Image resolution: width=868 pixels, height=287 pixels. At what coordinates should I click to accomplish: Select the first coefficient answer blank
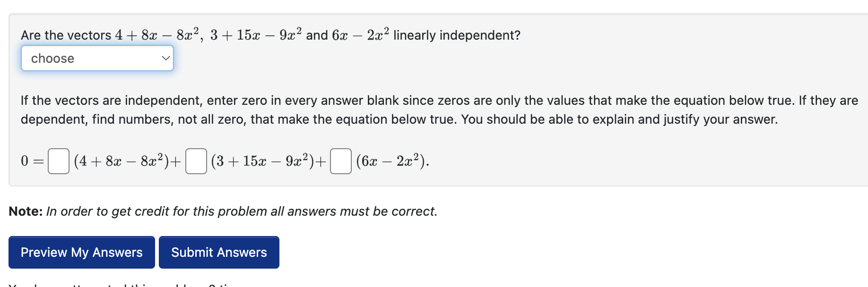pyautogui.click(x=58, y=161)
